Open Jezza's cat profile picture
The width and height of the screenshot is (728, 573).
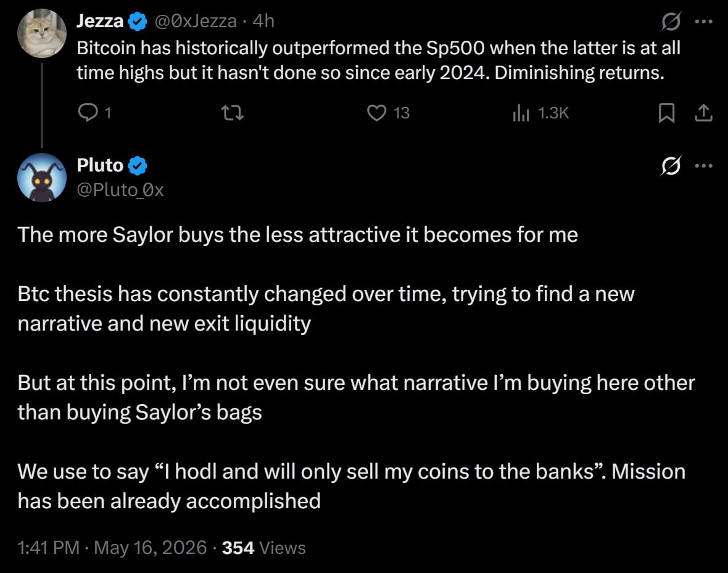[x=42, y=33]
